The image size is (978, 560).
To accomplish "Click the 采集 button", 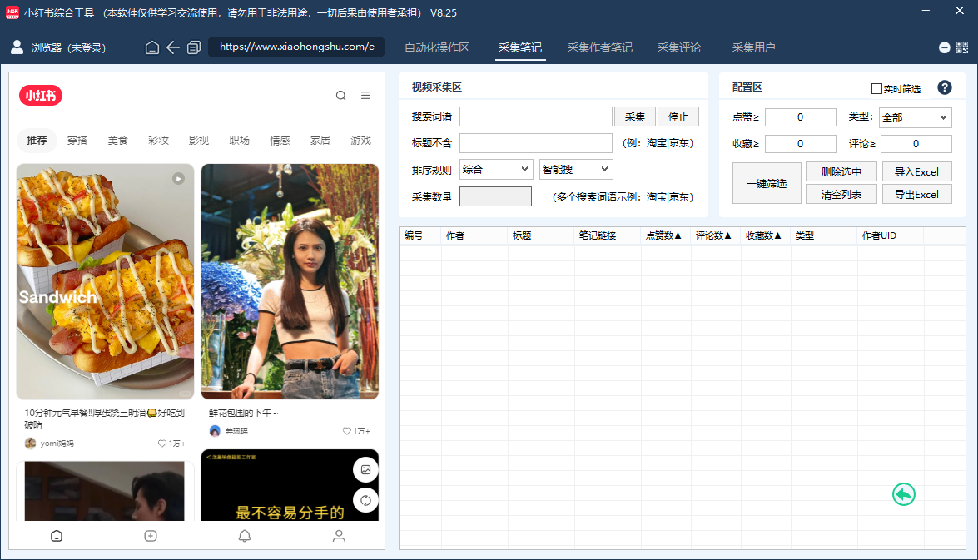I will [635, 116].
